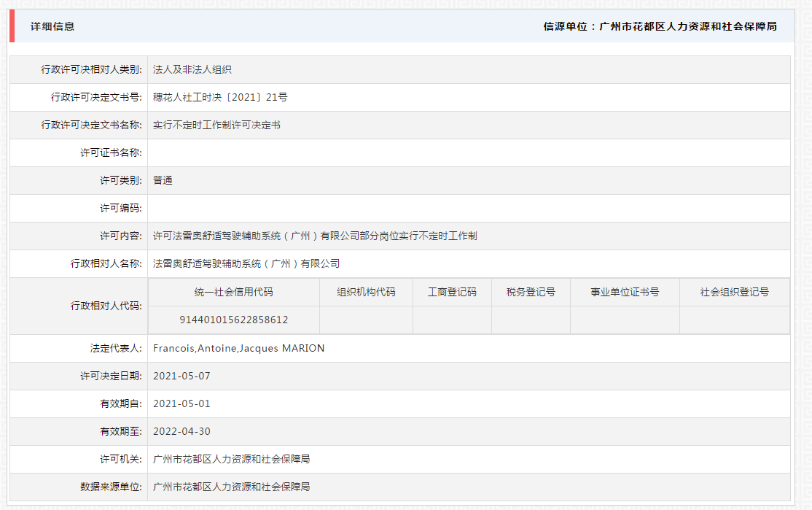Click the 行政许可决定文书名称 label
This screenshot has width=812, height=510.
coord(91,125)
